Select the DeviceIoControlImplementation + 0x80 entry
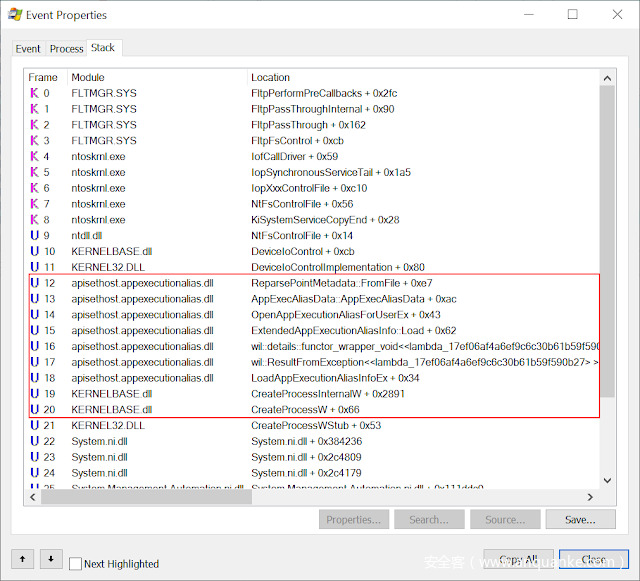 click(x=338, y=267)
